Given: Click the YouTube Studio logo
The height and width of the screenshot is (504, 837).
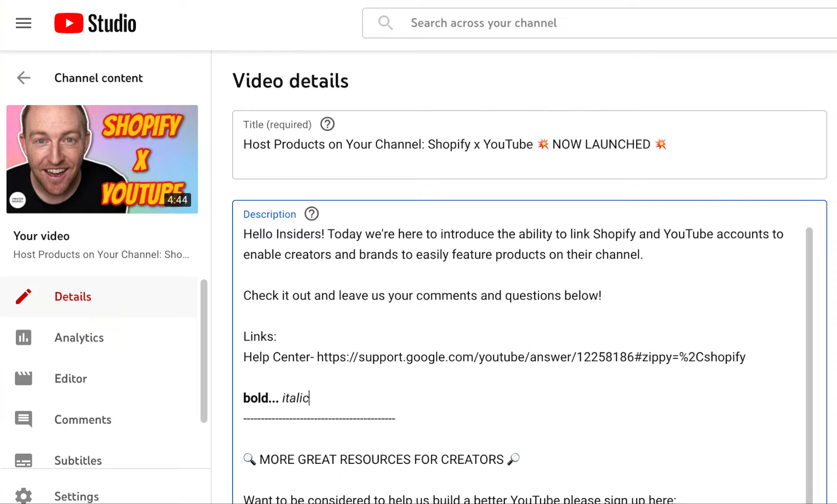Looking at the screenshot, I should (x=95, y=23).
